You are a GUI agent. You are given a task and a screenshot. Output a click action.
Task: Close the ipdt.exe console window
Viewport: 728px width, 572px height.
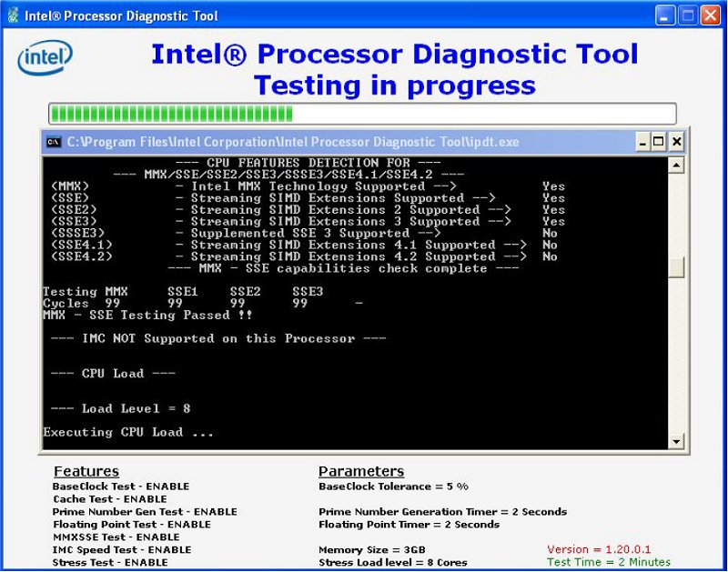pos(676,142)
